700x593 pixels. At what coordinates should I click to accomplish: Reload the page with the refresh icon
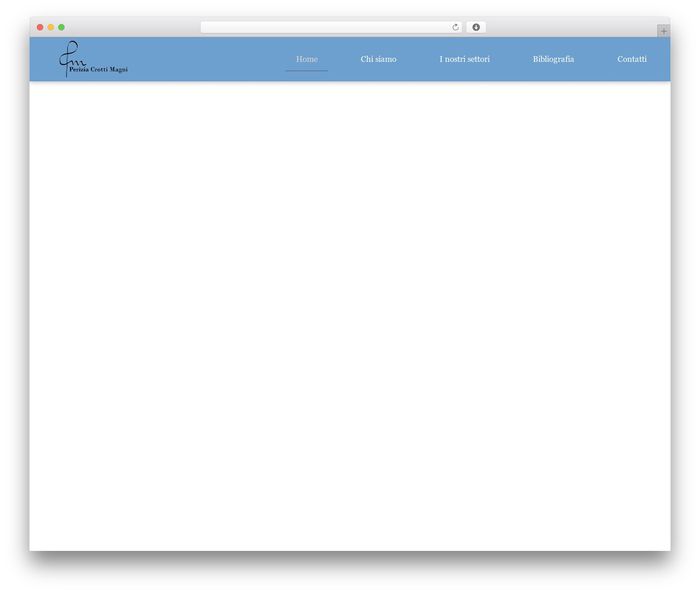click(x=455, y=27)
